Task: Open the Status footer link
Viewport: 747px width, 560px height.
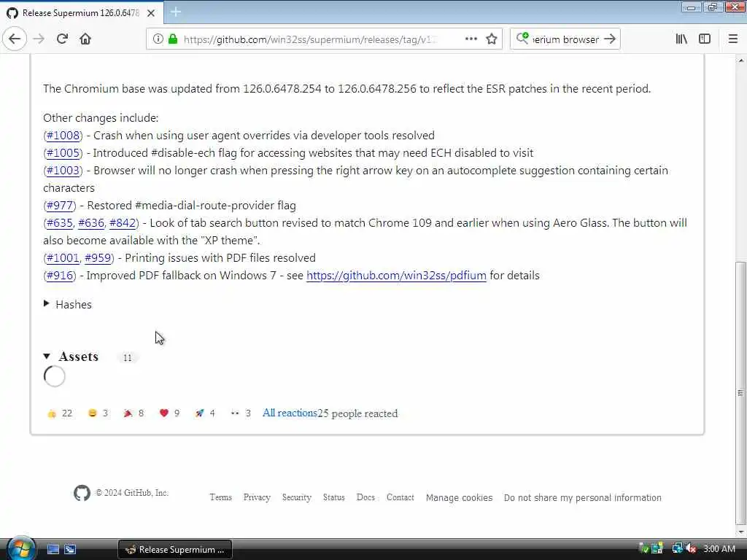Action: pyautogui.click(x=334, y=497)
